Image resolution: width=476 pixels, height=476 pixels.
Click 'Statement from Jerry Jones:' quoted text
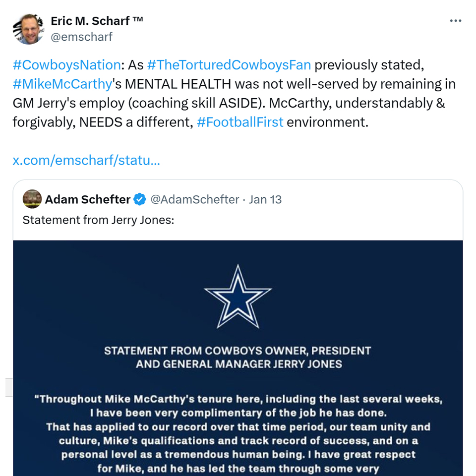point(98,220)
